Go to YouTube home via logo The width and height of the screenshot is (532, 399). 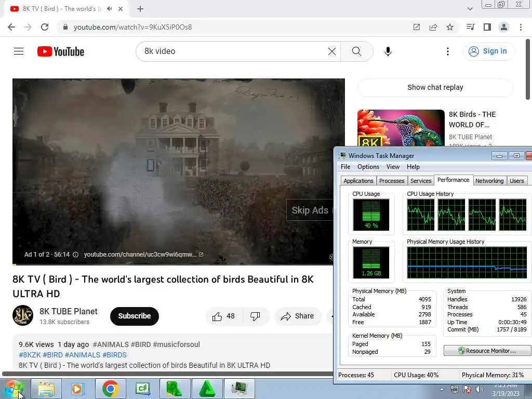tap(61, 51)
